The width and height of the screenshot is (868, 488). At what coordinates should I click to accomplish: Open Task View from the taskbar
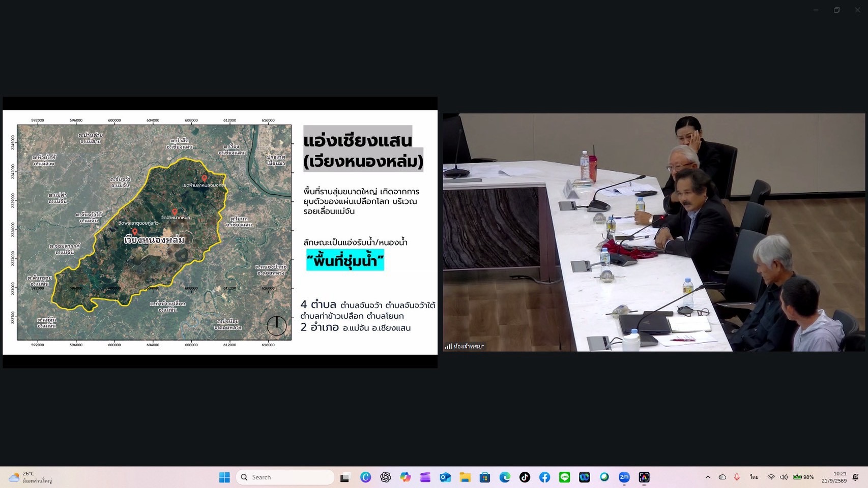tap(345, 477)
